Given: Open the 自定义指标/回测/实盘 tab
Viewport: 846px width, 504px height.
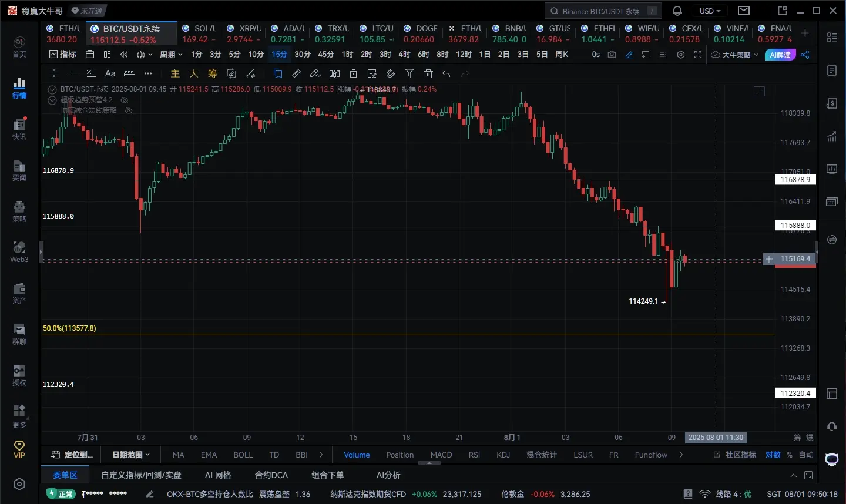Looking at the screenshot, I should pyautogui.click(x=141, y=475).
